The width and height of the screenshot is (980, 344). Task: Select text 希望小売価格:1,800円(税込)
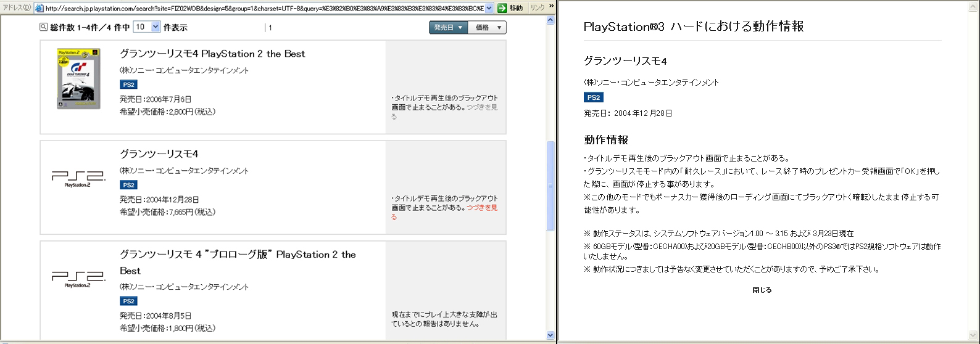click(168, 328)
